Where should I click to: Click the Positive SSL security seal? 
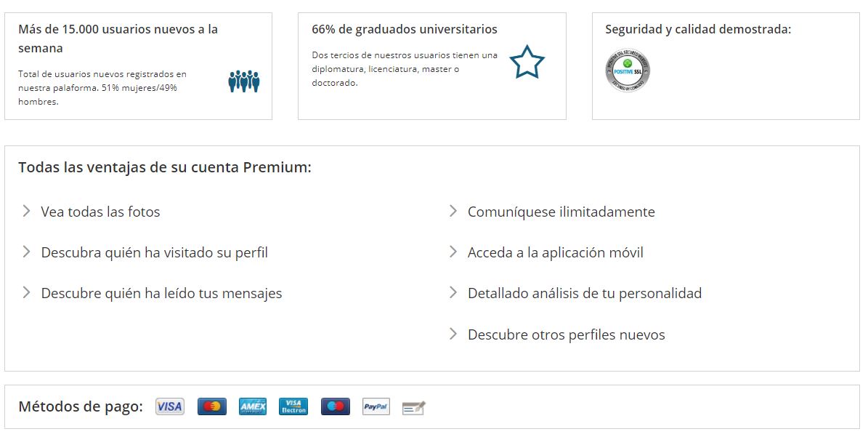(x=627, y=71)
